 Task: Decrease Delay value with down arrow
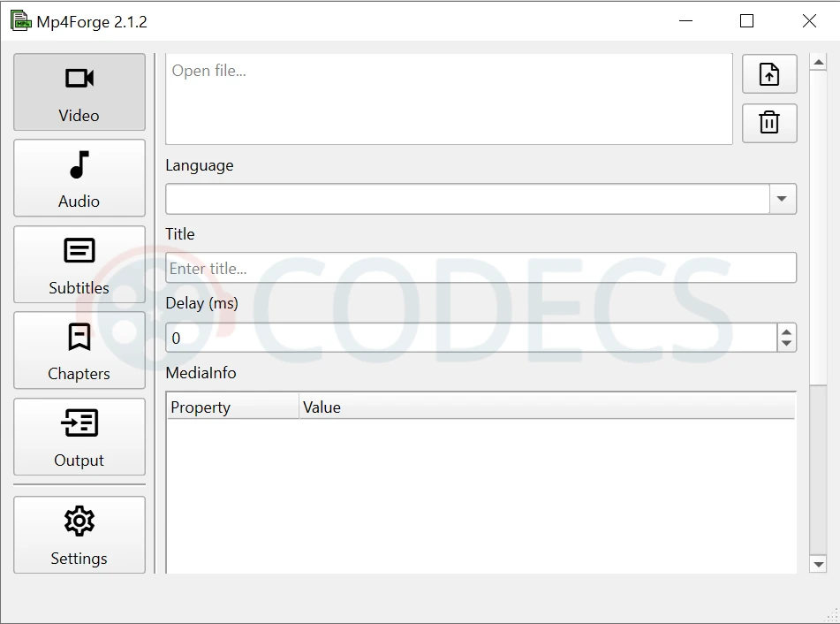tap(786, 344)
